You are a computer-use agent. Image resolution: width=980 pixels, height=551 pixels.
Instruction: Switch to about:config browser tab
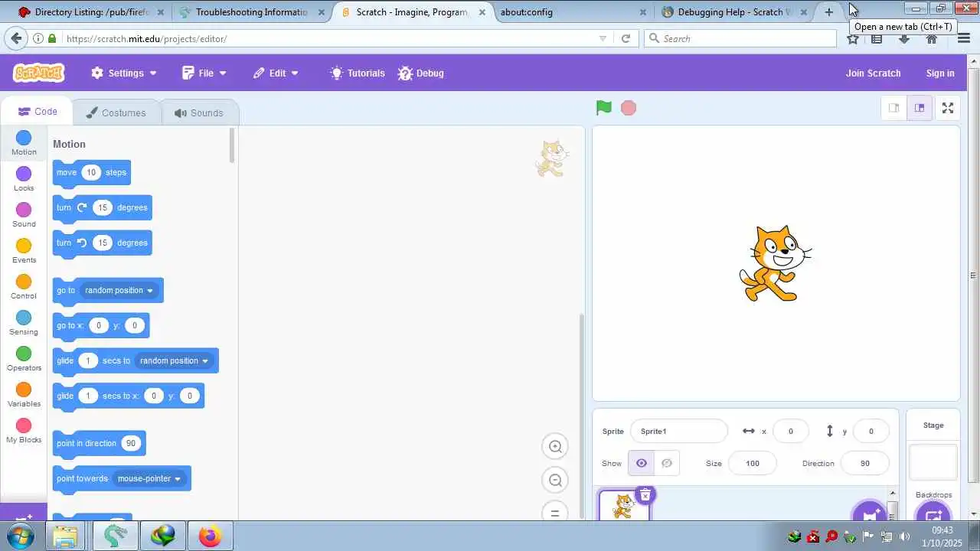572,12
